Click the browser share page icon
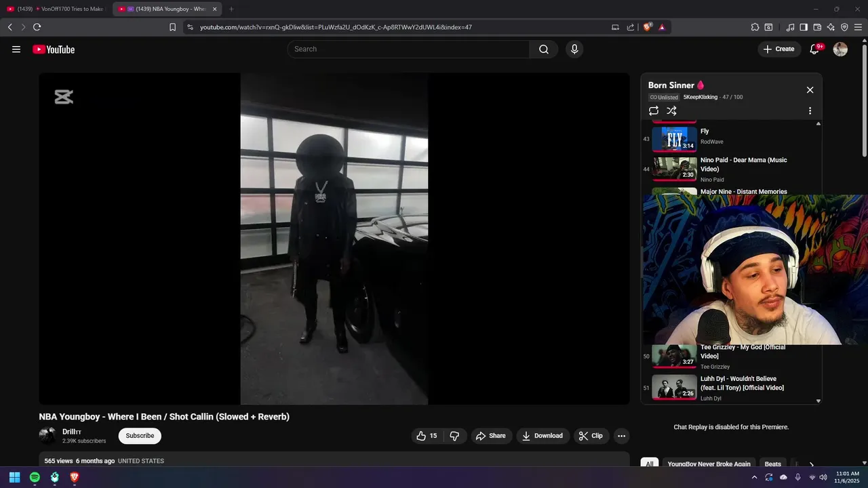The image size is (868, 488). [x=631, y=27]
